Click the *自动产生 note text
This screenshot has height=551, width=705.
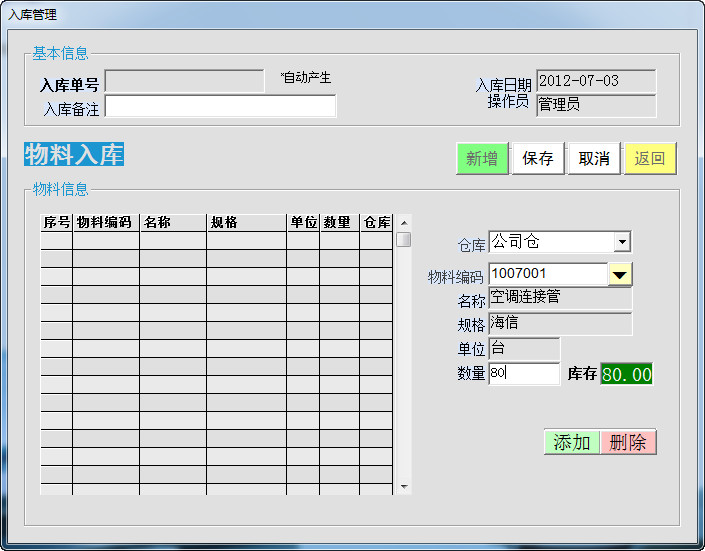coord(306,78)
